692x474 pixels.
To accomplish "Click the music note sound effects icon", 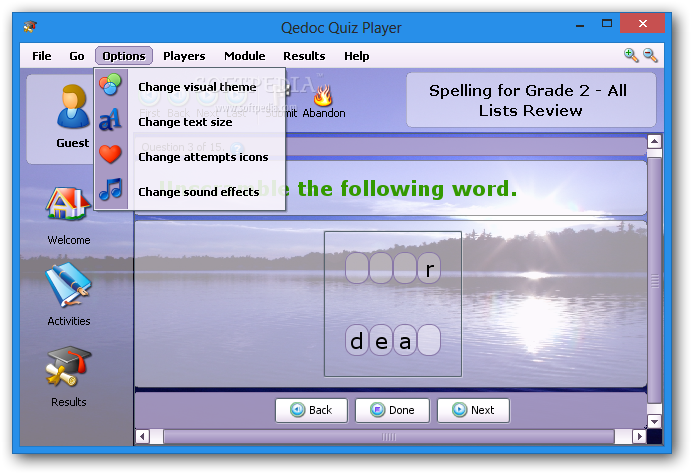I will 110,189.
